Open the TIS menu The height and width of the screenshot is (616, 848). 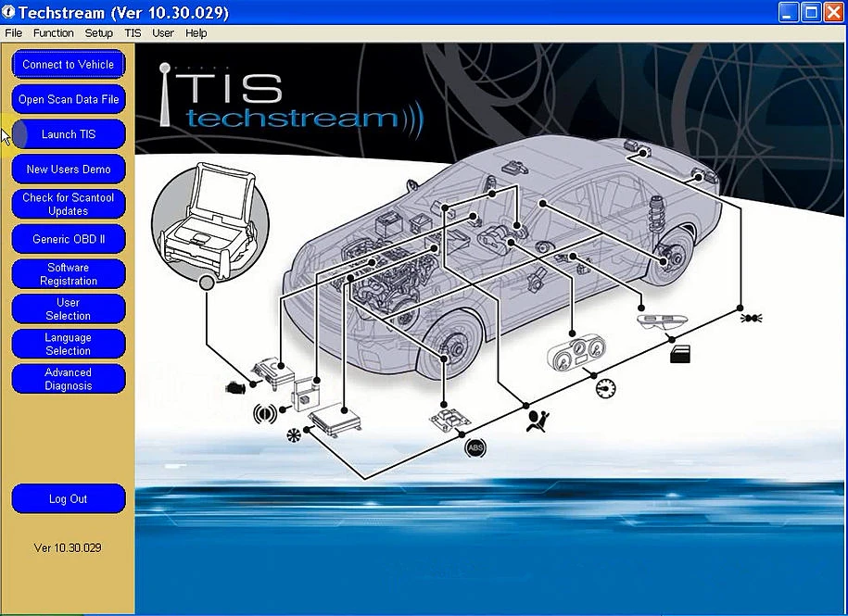point(133,33)
